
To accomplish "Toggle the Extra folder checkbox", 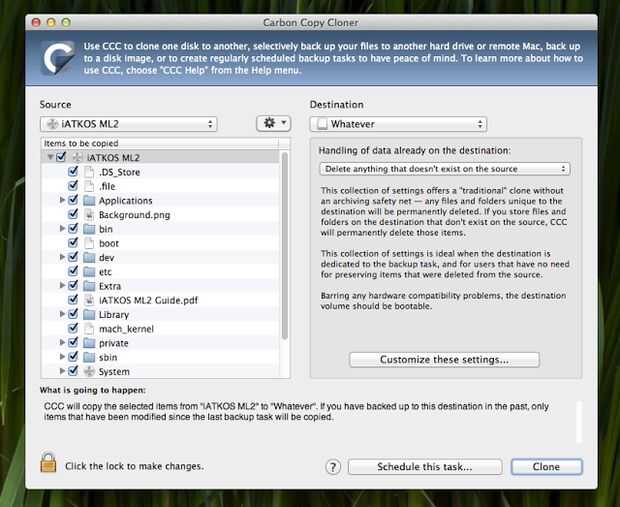I will (x=73, y=285).
